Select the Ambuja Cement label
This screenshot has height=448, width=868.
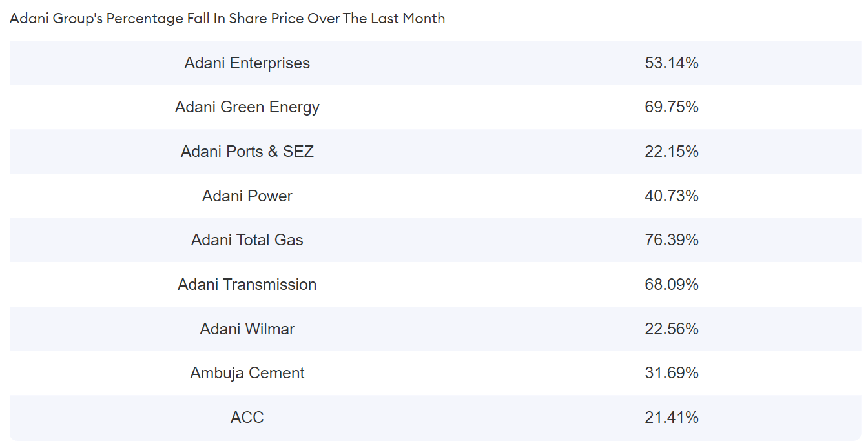pos(247,373)
